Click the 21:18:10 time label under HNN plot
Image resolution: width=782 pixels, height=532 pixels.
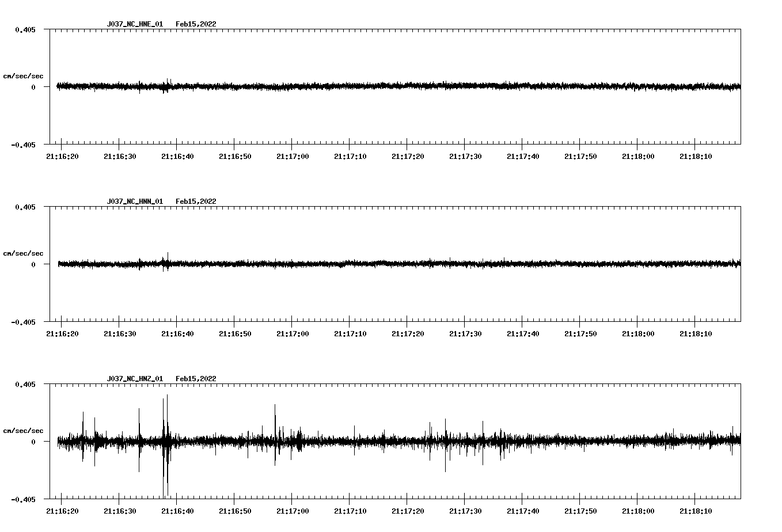coord(696,334)
